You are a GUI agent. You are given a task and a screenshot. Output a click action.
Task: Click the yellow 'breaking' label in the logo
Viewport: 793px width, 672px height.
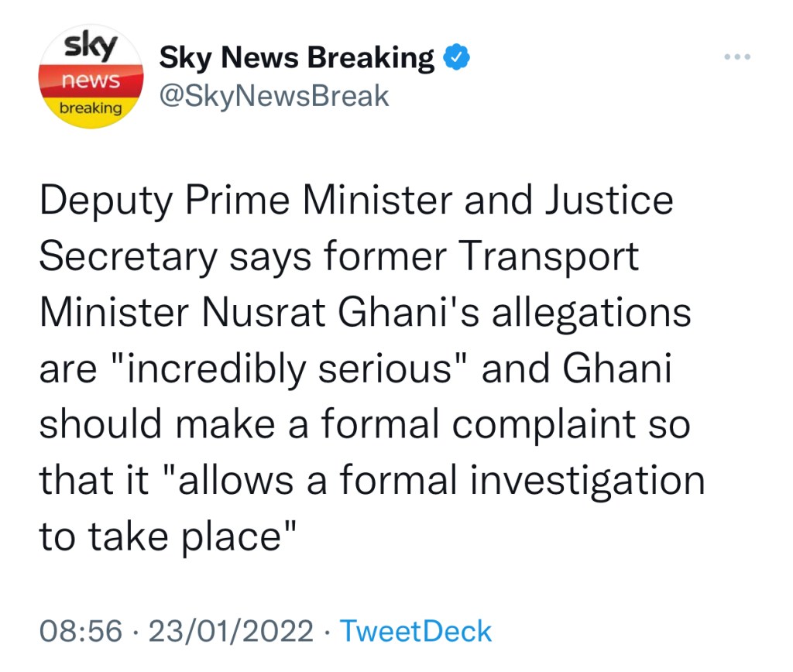pyautogui.click(x=91, y=108)
